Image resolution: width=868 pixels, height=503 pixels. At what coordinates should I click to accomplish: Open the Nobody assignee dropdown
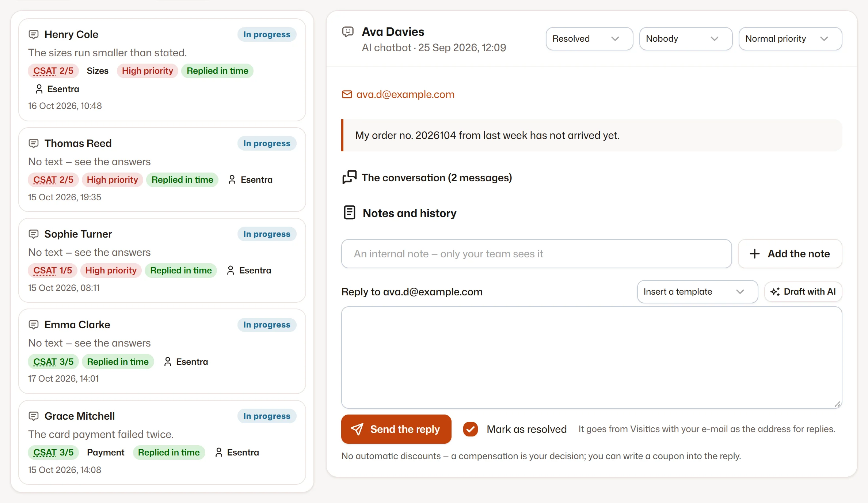pyautogui.click(x=686, y=39)
